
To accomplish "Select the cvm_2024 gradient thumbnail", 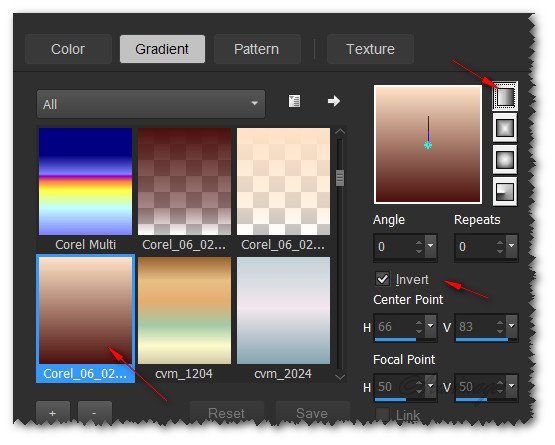I will click(x=283, y=310).
